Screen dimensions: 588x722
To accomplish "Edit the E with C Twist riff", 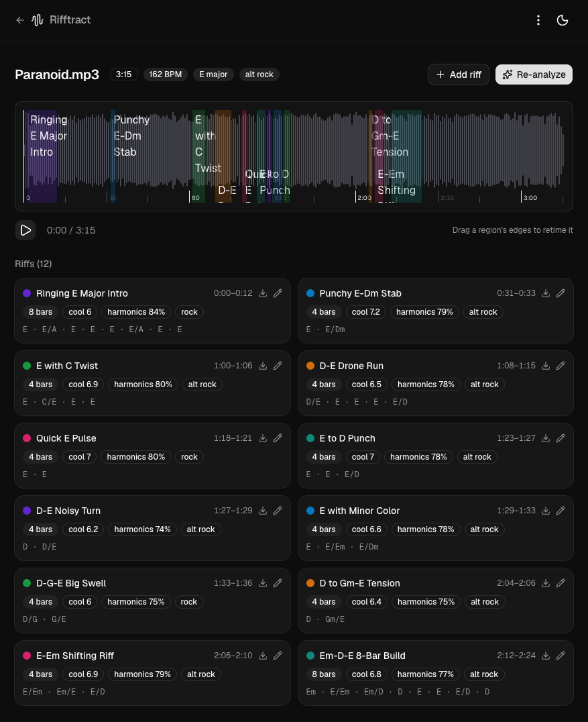I will [278, 366].
